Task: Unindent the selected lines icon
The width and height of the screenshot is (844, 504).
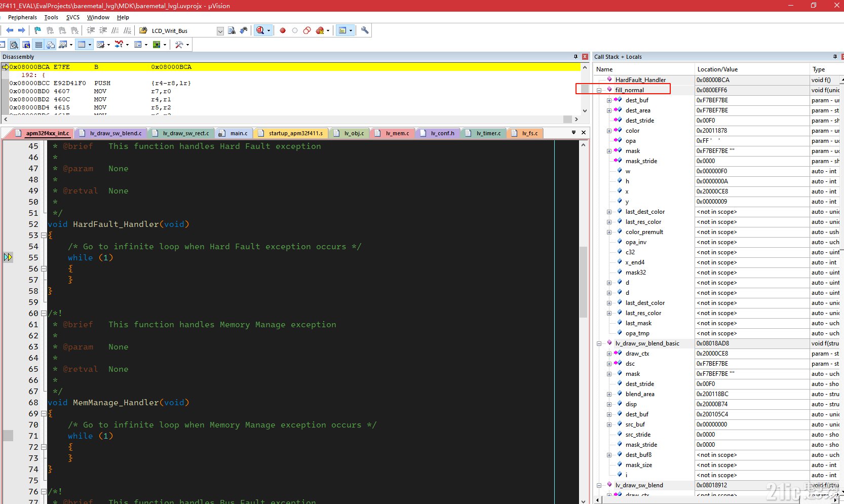Action: [103, 30]
